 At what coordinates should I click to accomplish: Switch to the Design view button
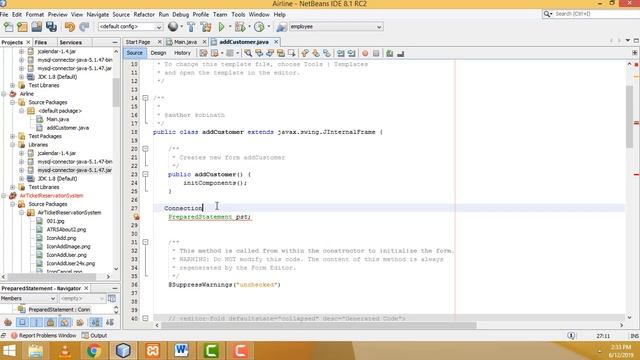[x=158, y=53]
